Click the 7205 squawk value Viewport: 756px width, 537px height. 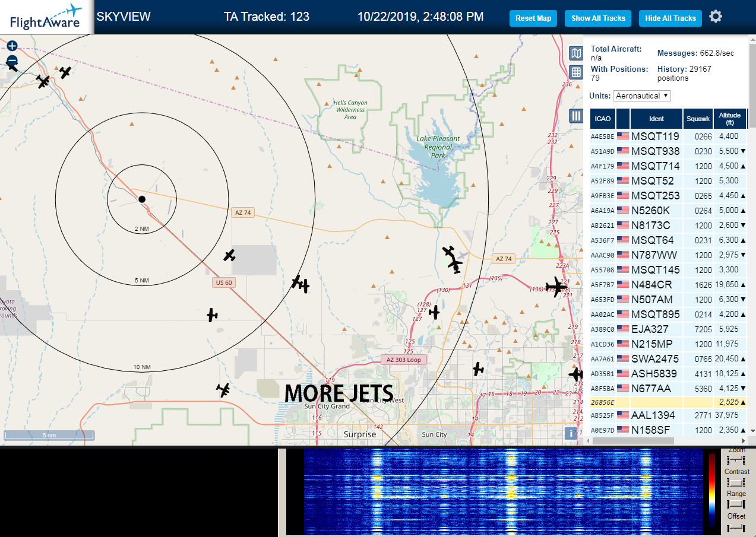point(703,329)
